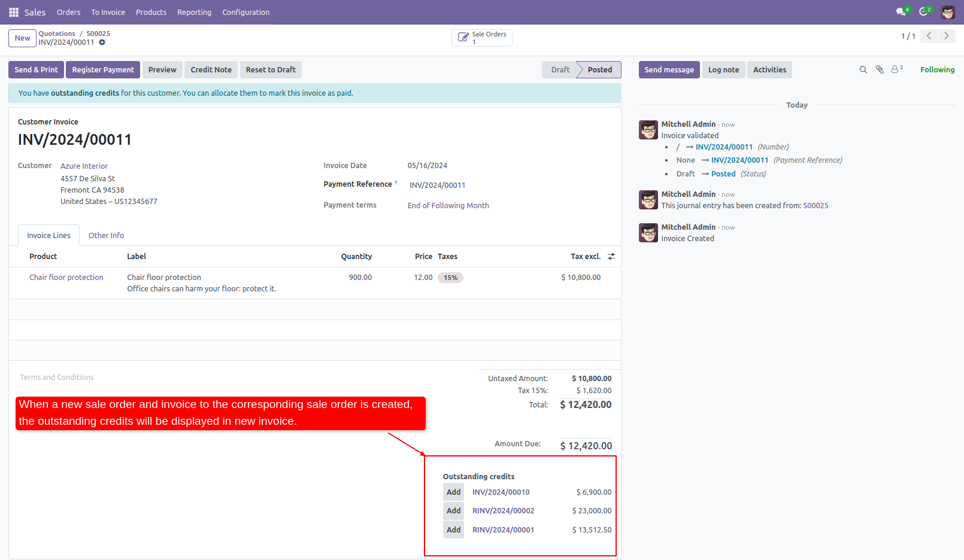Viewport: 964px width, 560px height.
Task: Add outstanding credit RINV/2024/00002
Action: [x=453, y=510]
